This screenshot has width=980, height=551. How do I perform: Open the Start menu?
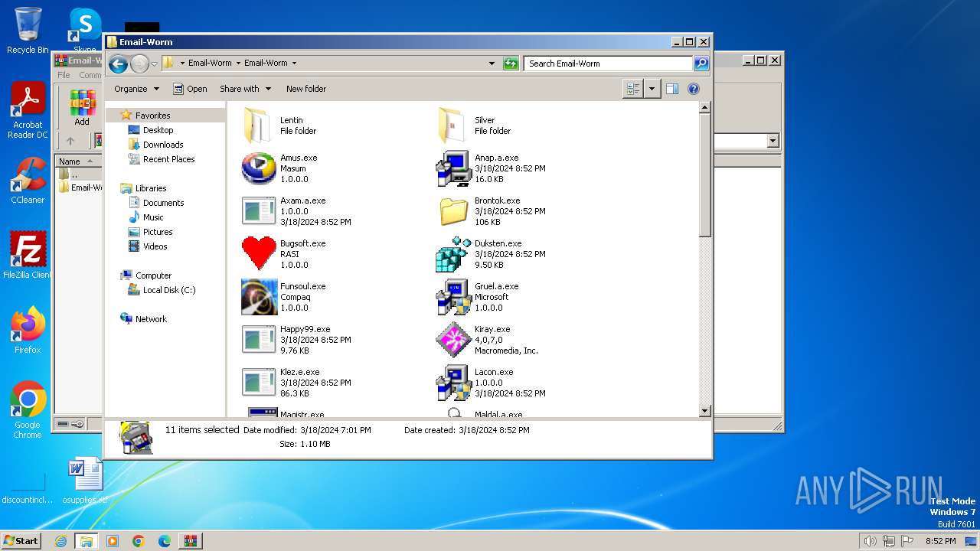pyautogui.click(x=21, y=540)
